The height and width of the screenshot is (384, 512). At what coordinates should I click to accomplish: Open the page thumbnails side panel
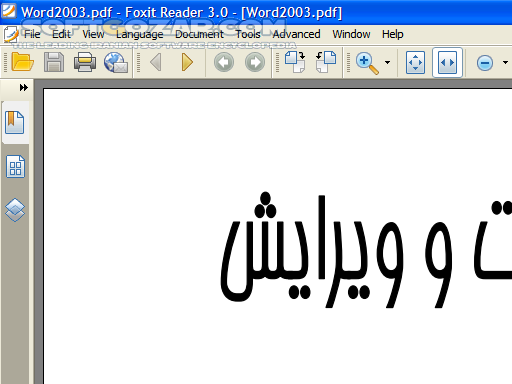click(15, 167)
